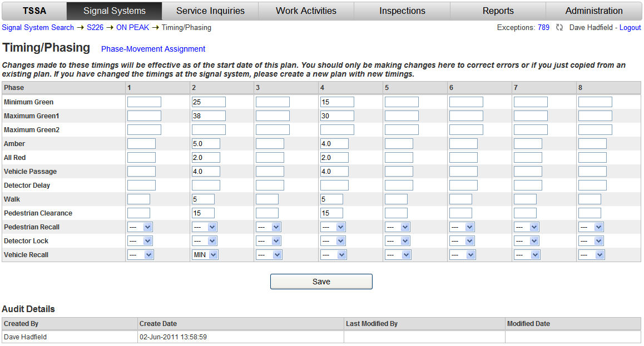The image size is (644, 346).
Task: Click Minimum Green field for phase 2
Action: pyautogui.click(x=209, y=102)
